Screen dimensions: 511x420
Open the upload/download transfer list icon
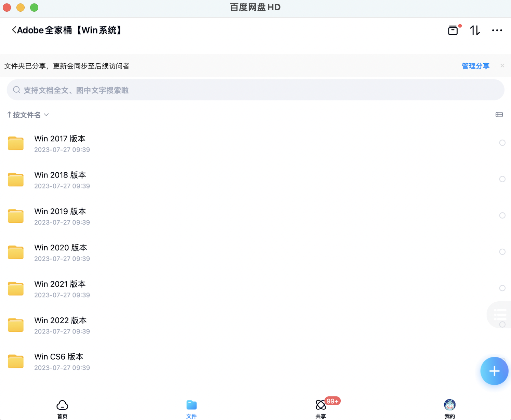[x=475, y=30]
